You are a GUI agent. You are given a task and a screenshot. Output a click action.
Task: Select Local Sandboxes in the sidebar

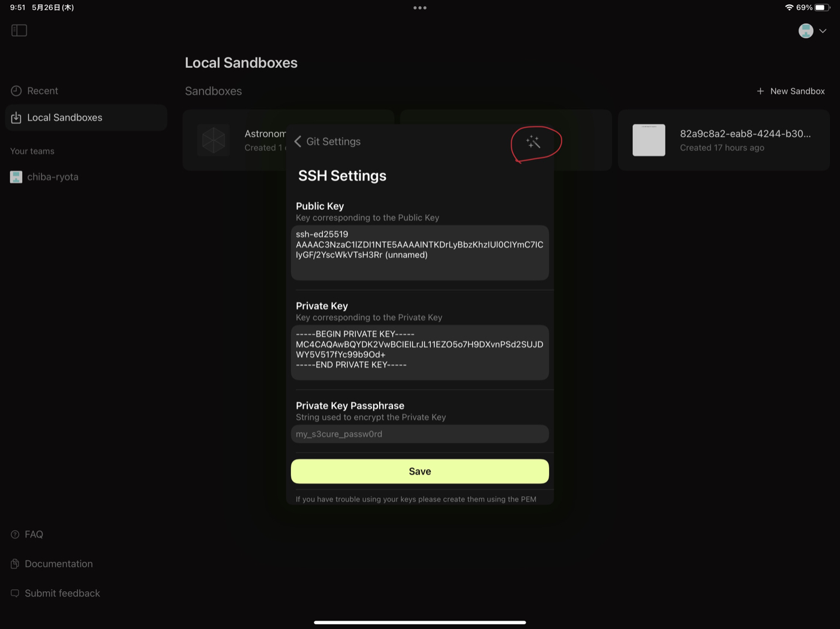[x=86, y=118]
